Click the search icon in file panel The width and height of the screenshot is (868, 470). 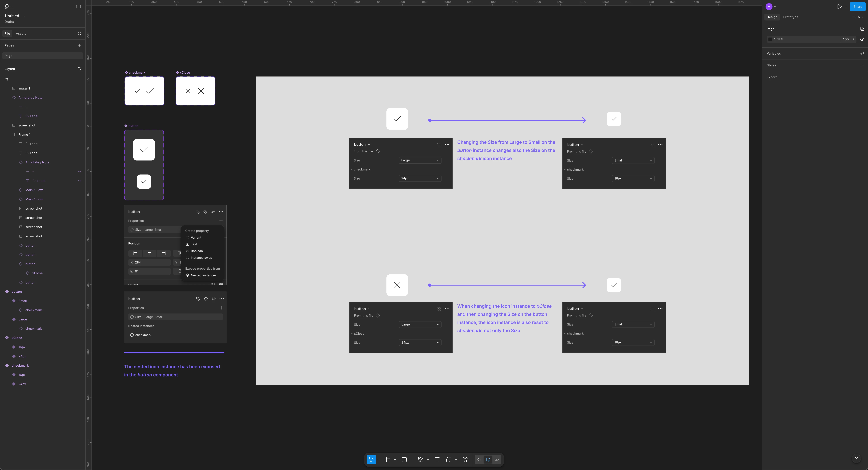[x=79, y=33]
